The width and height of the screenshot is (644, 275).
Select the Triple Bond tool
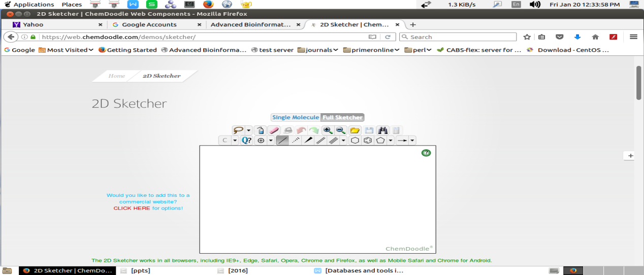pos(334,141)
